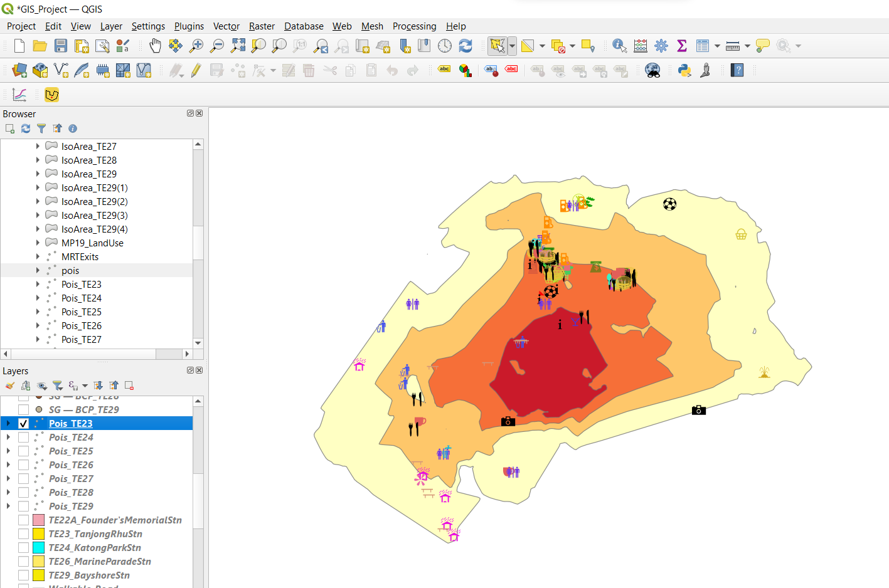Click the Browser panel's down scroll arrow
The width and height of the screenshot is (889, 588).
point(198,343)
